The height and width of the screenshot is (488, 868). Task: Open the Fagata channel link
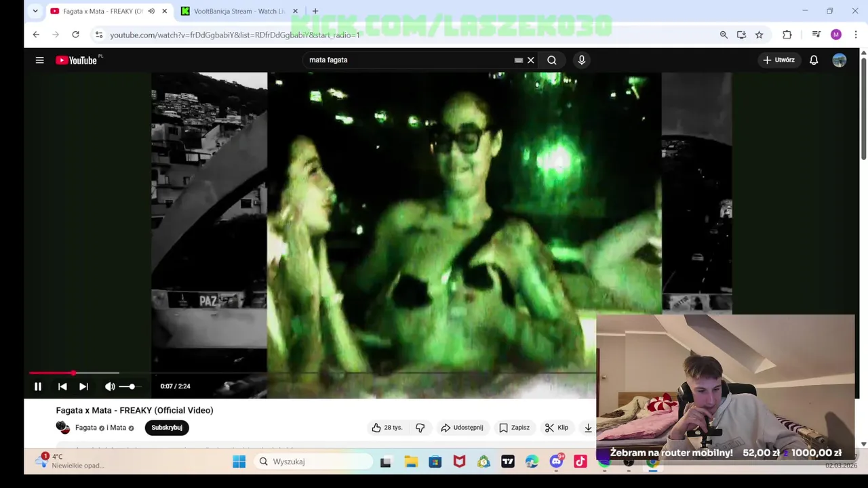[85, 428]
